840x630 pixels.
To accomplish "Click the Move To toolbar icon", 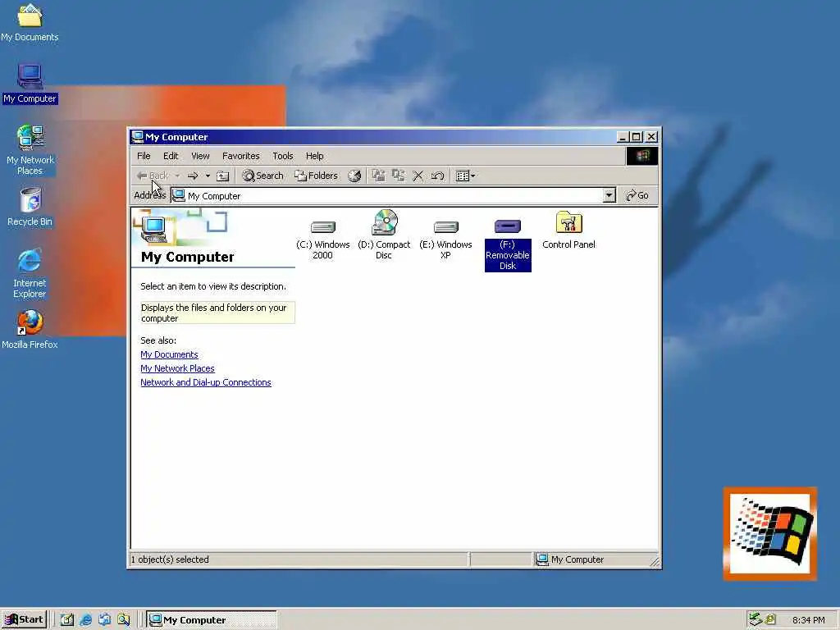I will [378, 176].
